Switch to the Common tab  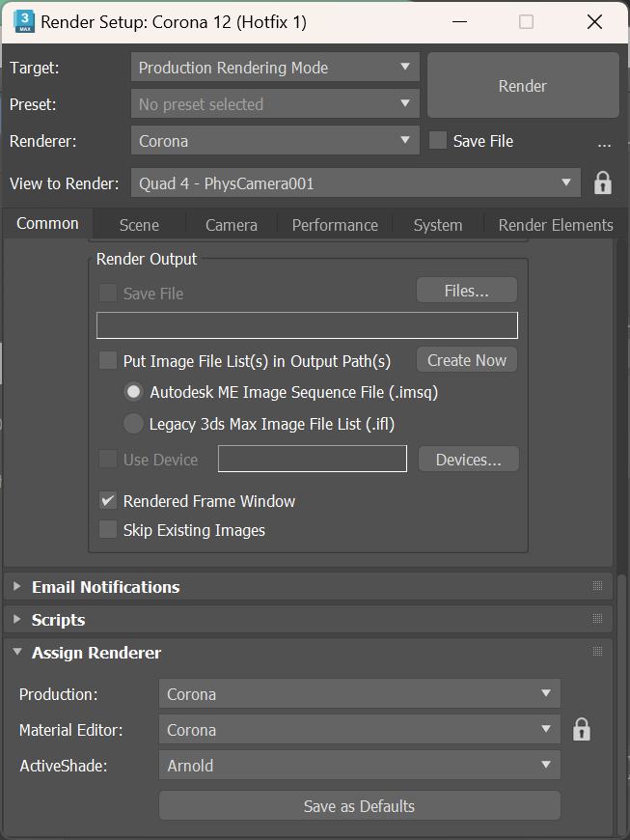pyautogui.click(x=47, y=223)
